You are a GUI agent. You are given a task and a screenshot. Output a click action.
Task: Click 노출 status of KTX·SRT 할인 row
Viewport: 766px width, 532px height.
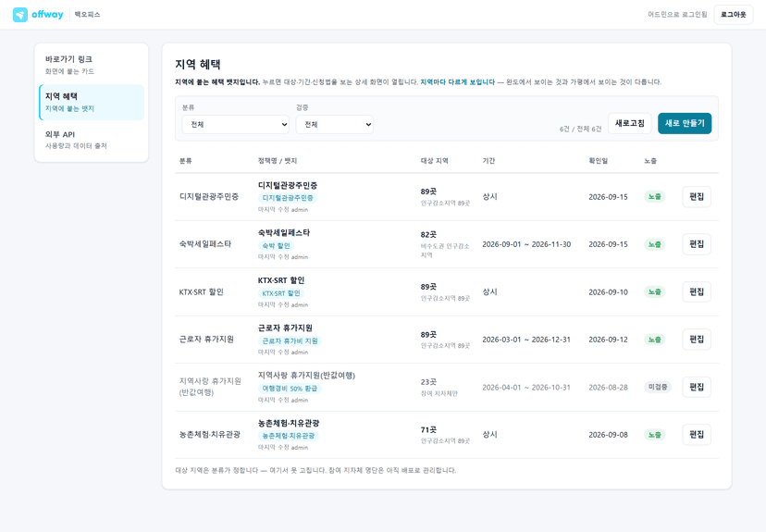coord(655,292)
